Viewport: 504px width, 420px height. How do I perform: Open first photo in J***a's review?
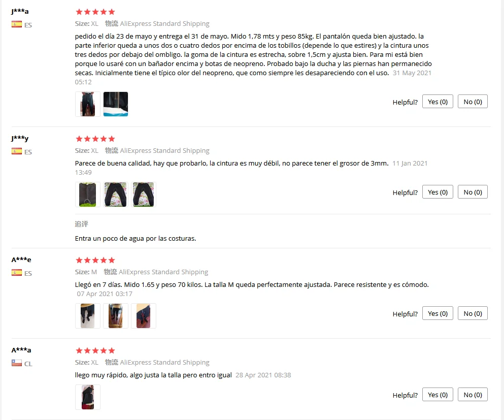pyautogui.click(x=88, y=104)
